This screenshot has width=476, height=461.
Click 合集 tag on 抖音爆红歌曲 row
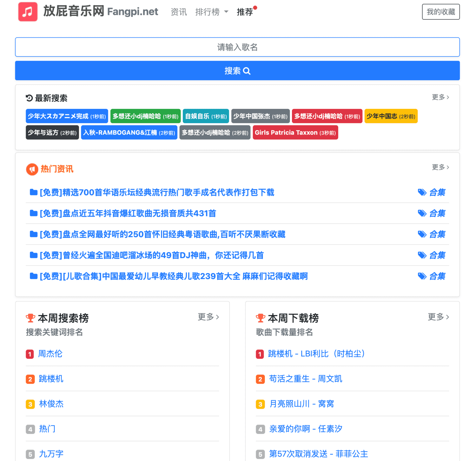[x=432, y=213]
